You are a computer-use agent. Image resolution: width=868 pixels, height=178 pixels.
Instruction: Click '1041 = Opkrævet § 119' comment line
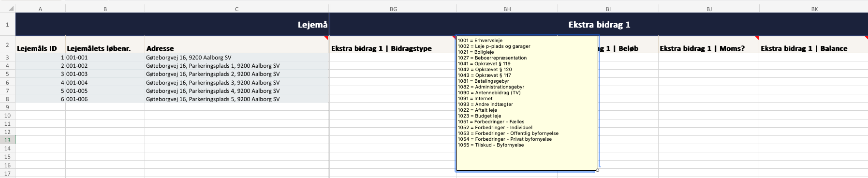coord(484,64)
